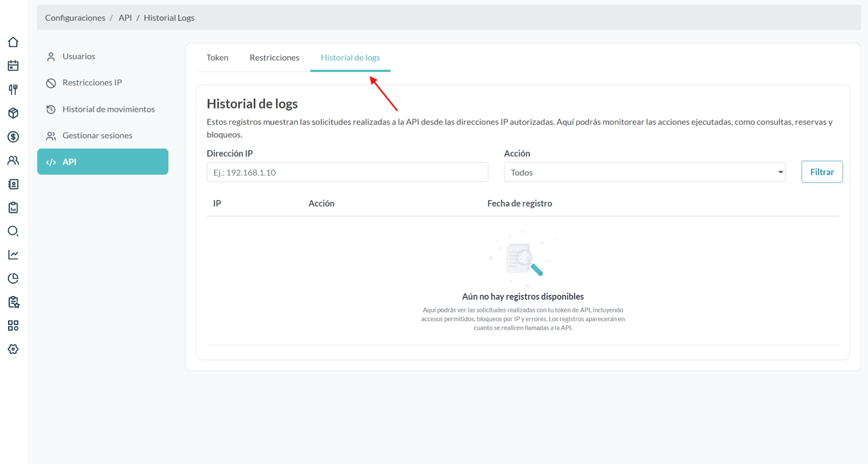Select Gestionar sesiones menu item

point(97,136)
